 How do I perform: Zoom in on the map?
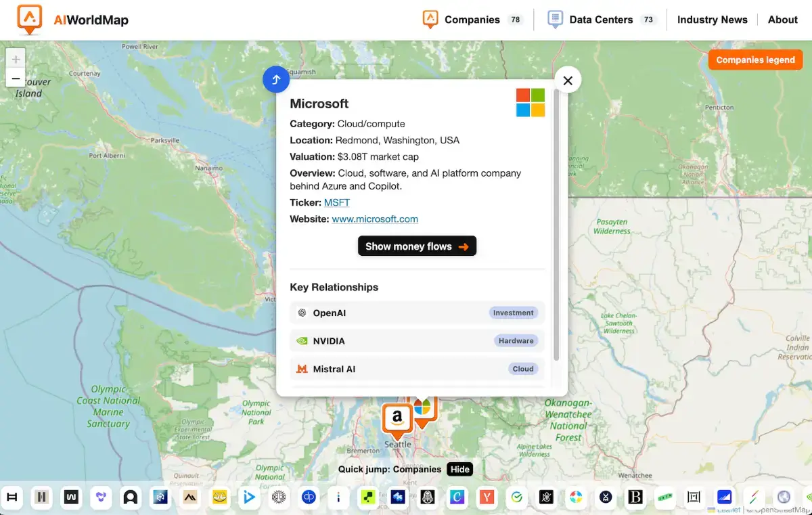(x=16, y=60)
